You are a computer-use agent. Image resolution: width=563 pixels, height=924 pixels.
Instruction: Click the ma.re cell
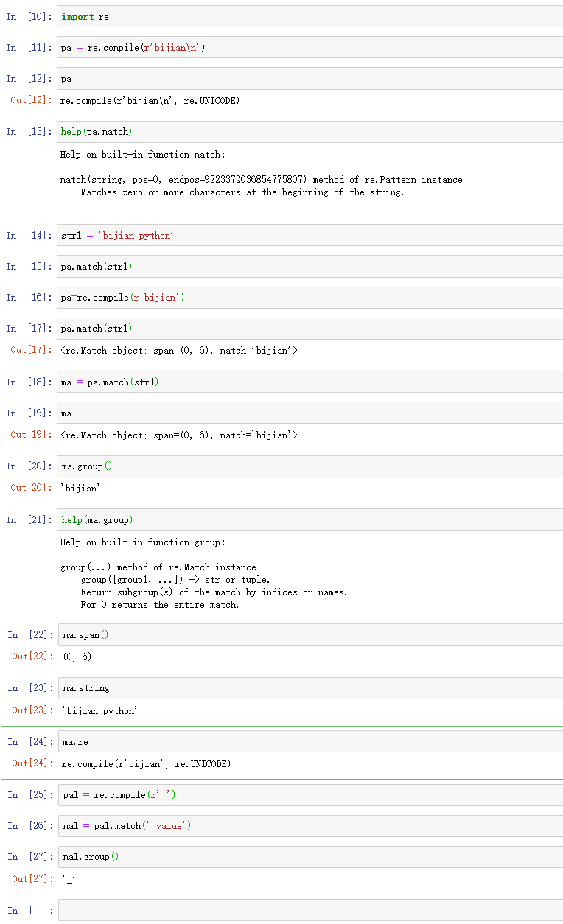coord(310,741)
